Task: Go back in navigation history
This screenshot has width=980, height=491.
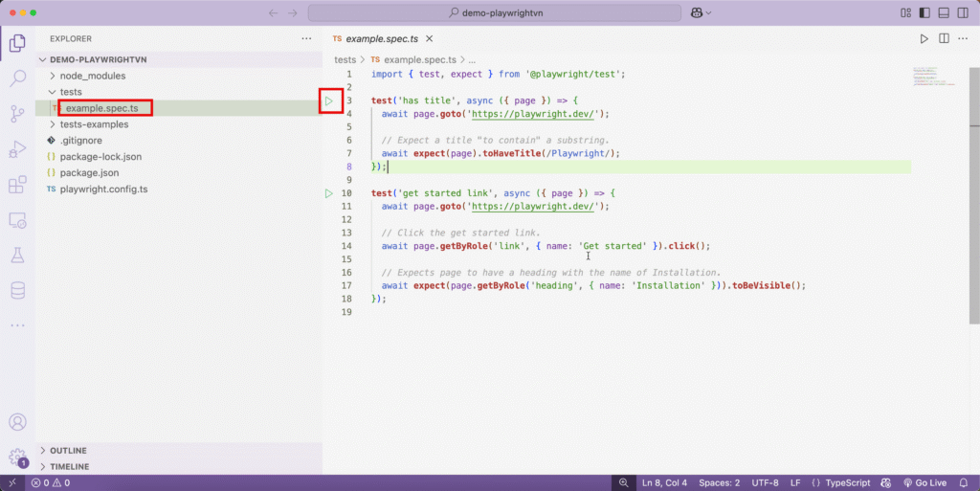Action: [x=273, y=13]
